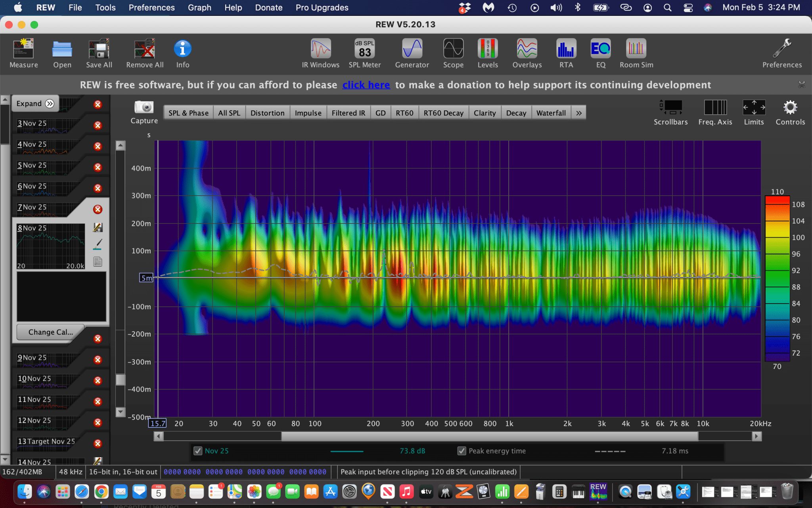This screenshot has height=508, width=812.
Task: Click the Open folder icon
Action: 62,53
